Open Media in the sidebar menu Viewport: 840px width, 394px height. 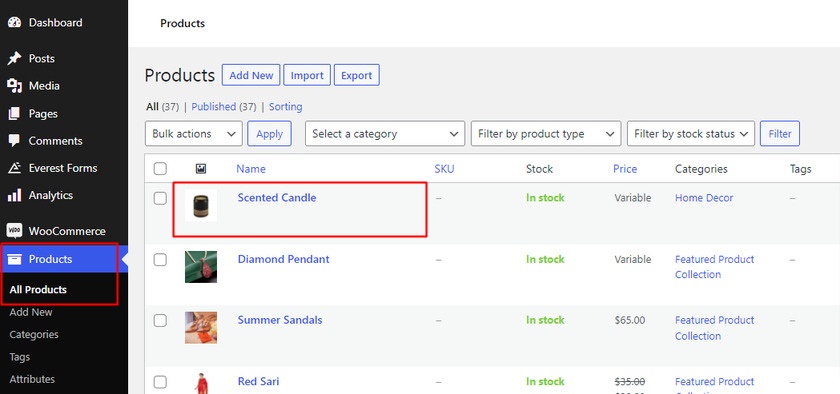[x=44, y=86]
